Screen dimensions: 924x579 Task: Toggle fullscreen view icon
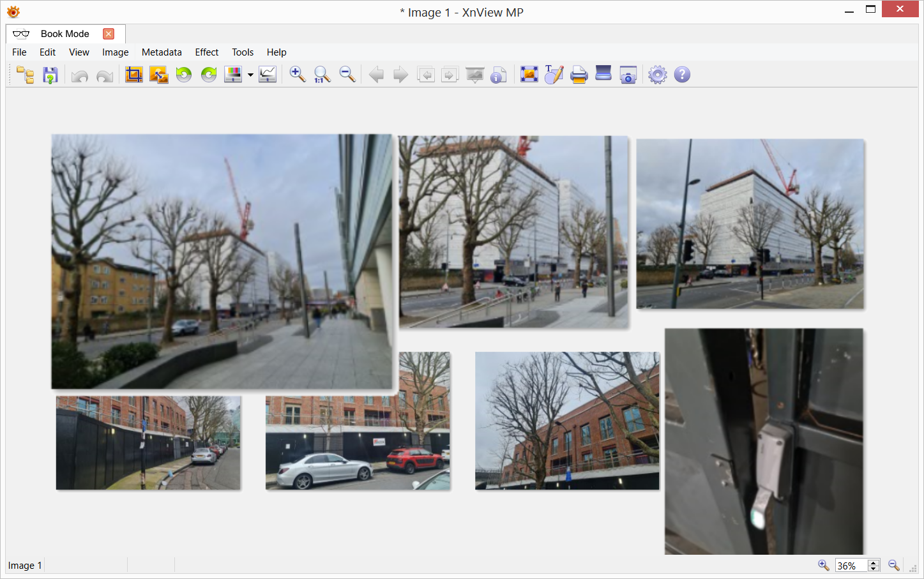(529, 75)
